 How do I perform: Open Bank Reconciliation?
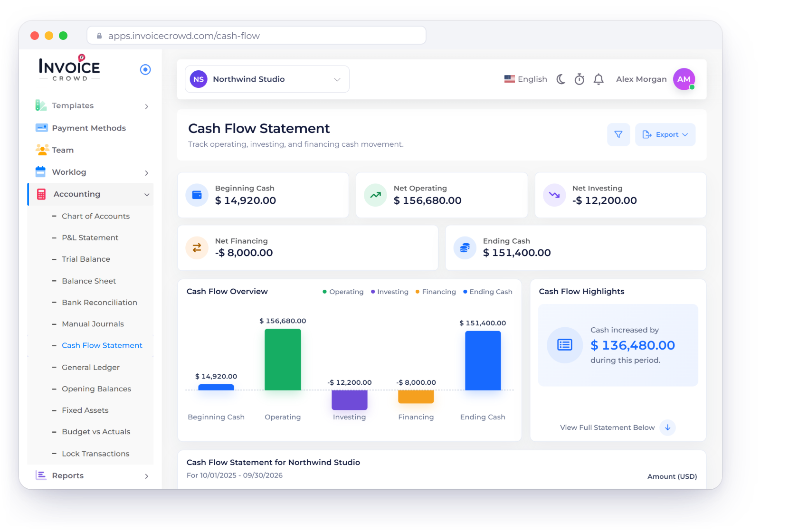[99, 302]
